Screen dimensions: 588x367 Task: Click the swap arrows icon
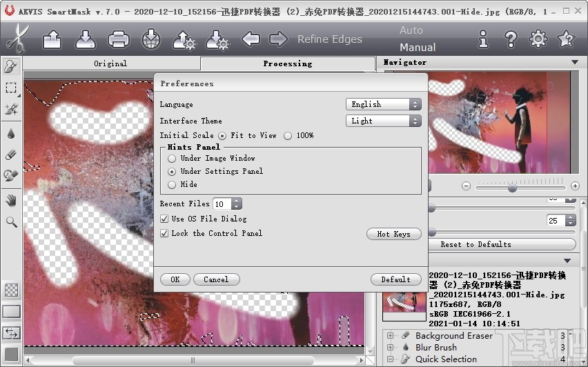11,333
